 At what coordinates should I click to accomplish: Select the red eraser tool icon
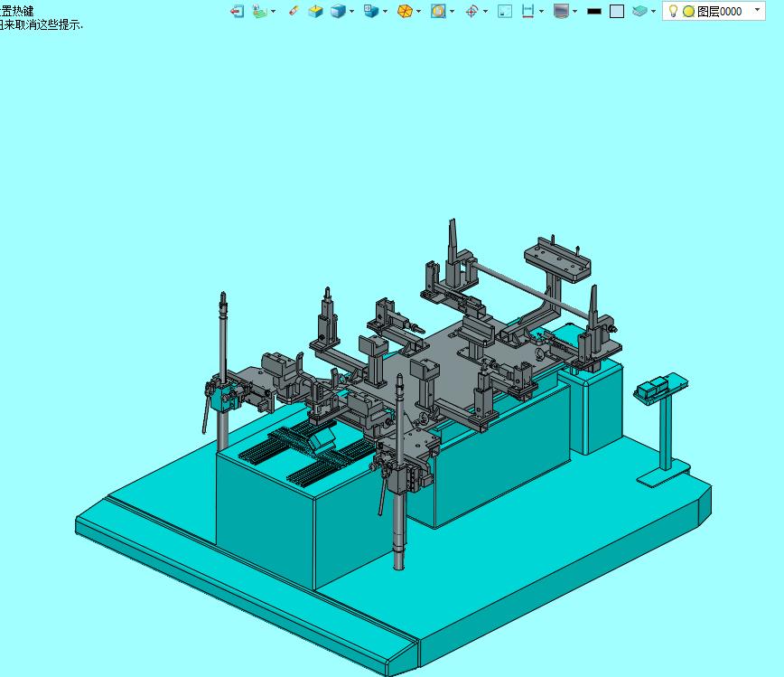point(294,11)
